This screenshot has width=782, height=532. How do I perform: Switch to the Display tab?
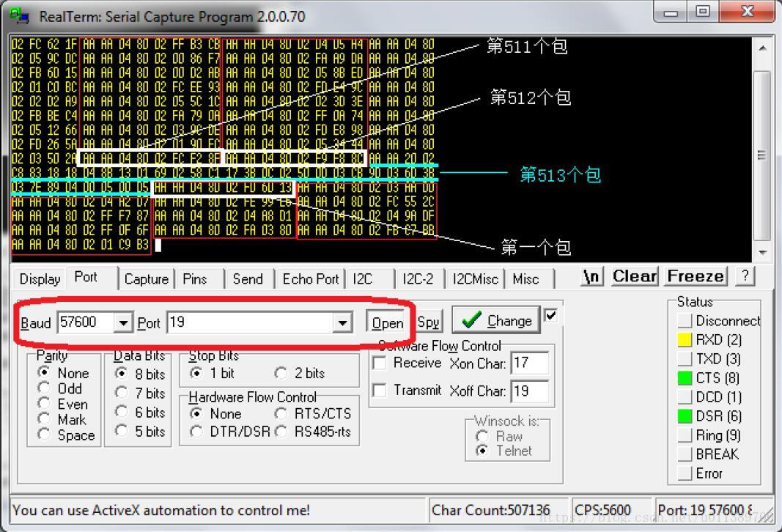[x=40, y=278]
